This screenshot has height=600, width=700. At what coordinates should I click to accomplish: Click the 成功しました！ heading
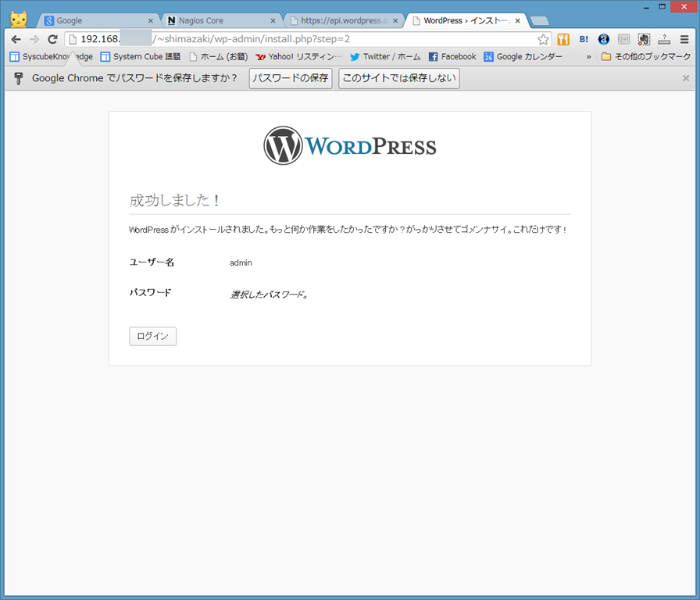174,201
